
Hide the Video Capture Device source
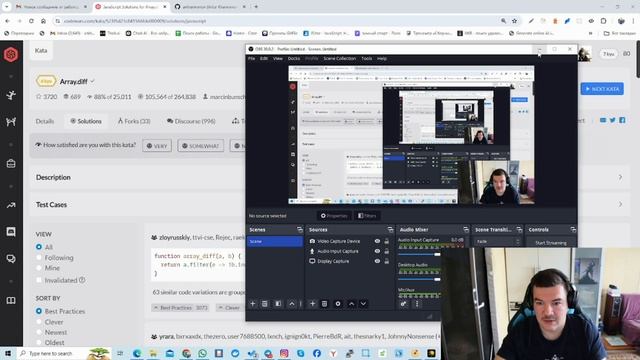(377, 241)
